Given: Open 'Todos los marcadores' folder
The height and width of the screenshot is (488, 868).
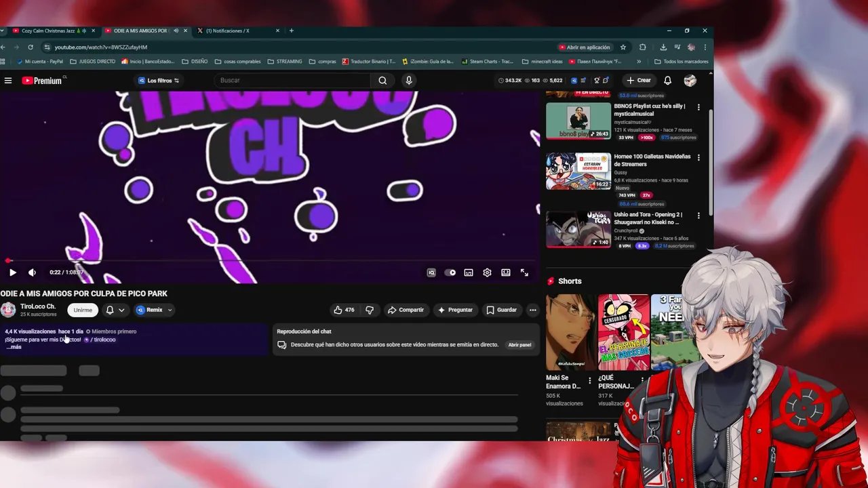Looking at the screenshot, I should 681,62.
